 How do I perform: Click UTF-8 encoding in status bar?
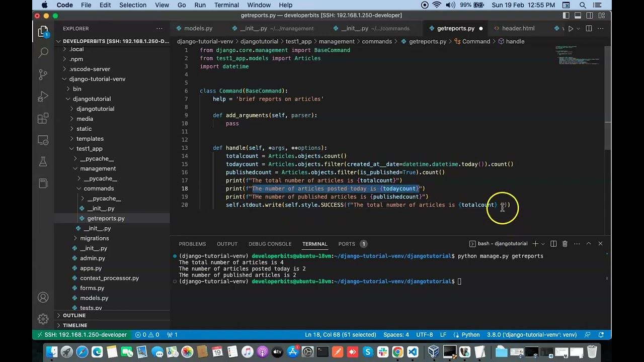(424, 335)
